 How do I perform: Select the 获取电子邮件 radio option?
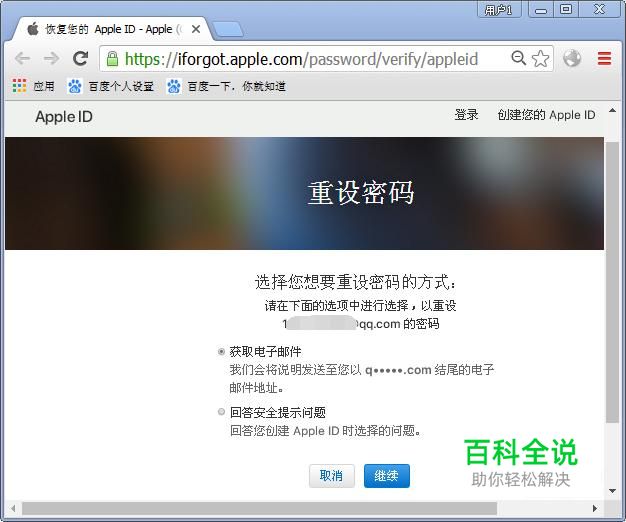[x=221, y=352]
